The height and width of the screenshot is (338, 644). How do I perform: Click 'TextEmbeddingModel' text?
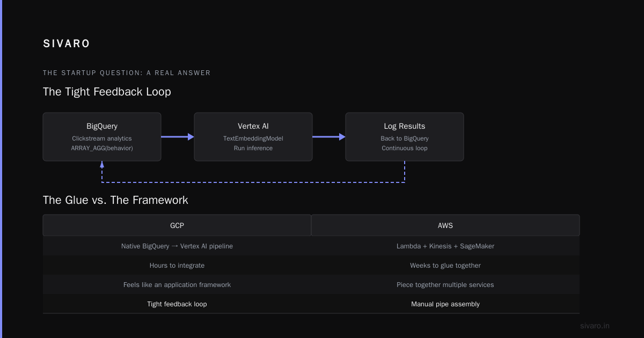(253, 138)
